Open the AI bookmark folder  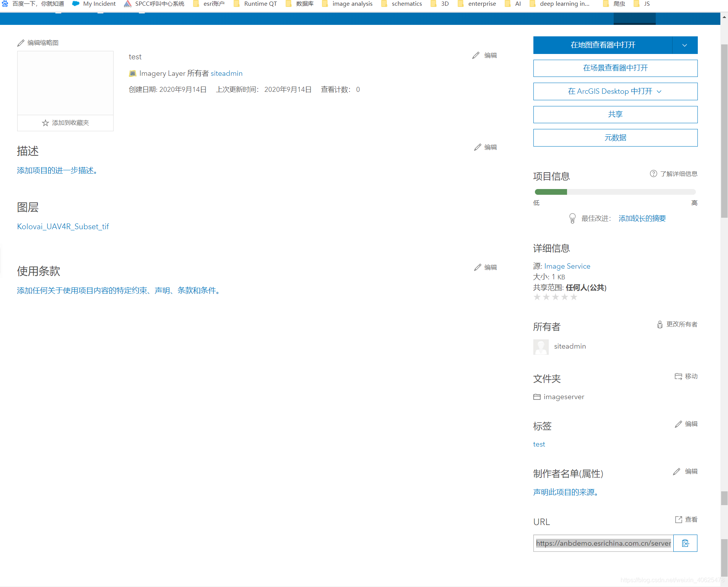(x=513, y=4)
